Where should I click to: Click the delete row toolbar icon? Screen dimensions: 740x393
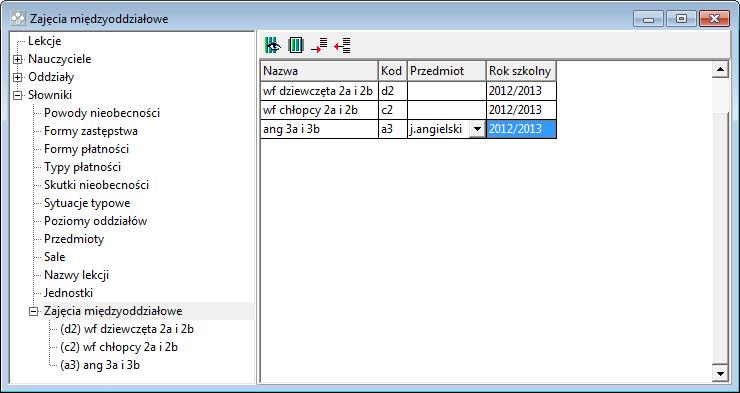point(342,45)
